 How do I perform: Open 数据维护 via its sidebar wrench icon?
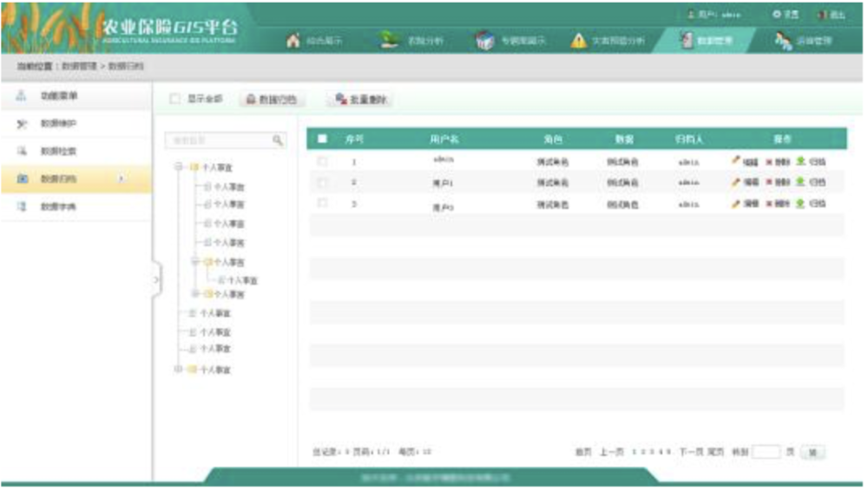22,123
